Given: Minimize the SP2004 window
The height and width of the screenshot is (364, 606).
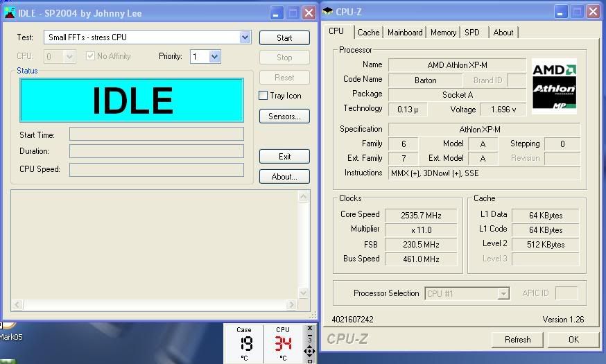Looking at the screenshot, I should (276, 12).
